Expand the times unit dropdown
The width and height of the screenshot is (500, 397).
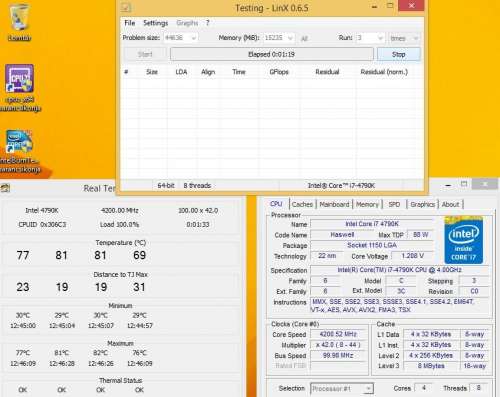(x=415, y=38)
